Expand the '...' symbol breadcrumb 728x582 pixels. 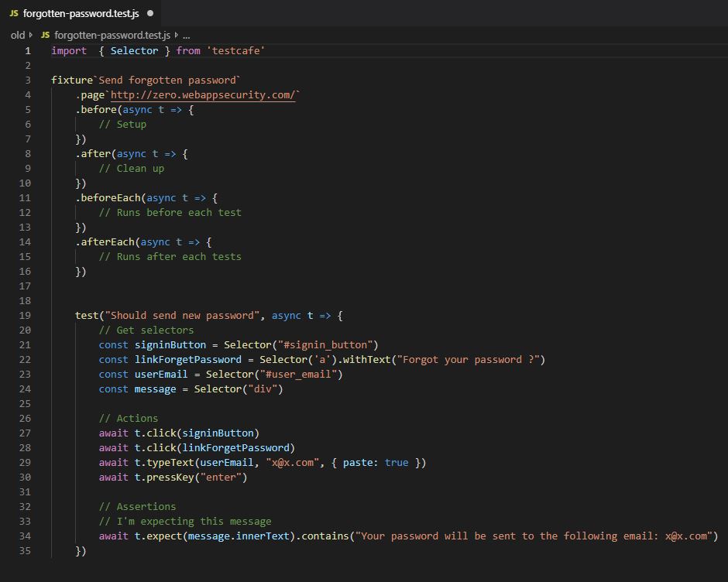click(x=186, y=35)
